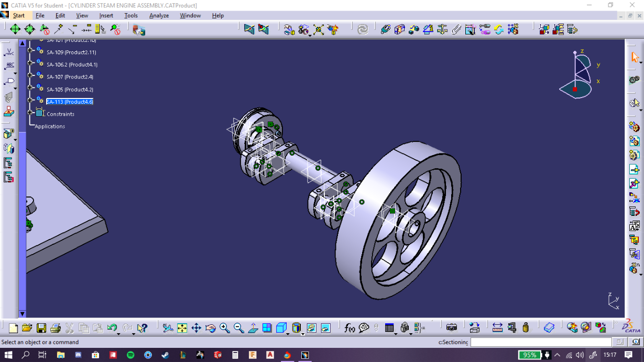Click the green four-arrow Manipulation icon

point(15,29)
